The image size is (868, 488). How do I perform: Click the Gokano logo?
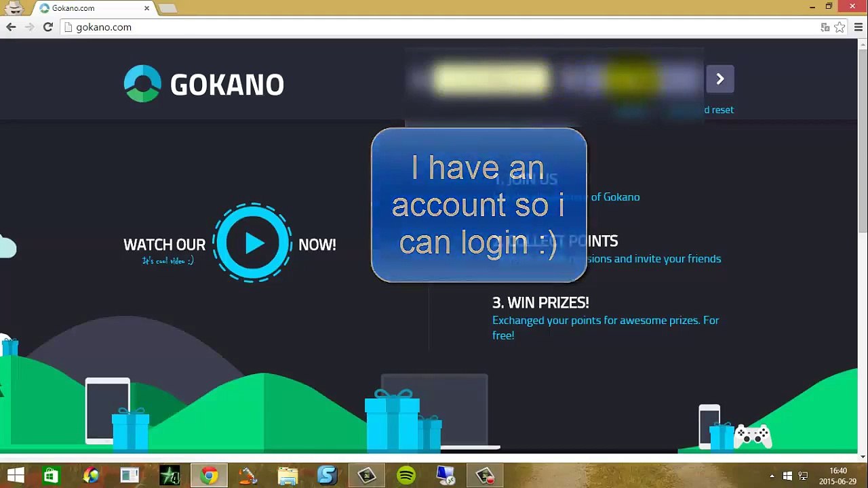coord(204,83)
